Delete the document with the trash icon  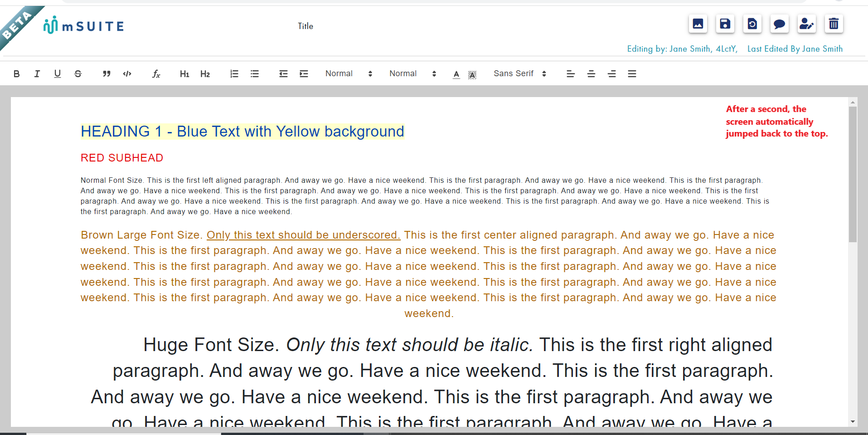834,24
